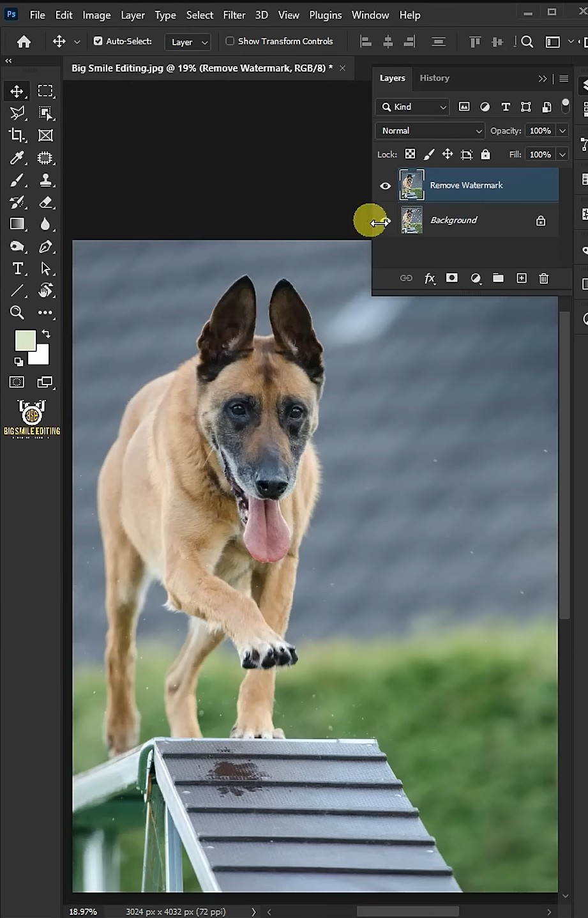Add a layer mask

point(452,278)
